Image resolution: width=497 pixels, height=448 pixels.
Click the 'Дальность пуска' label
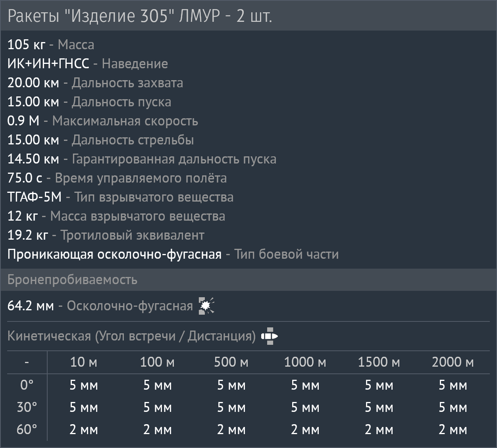[x=121, y=102]
